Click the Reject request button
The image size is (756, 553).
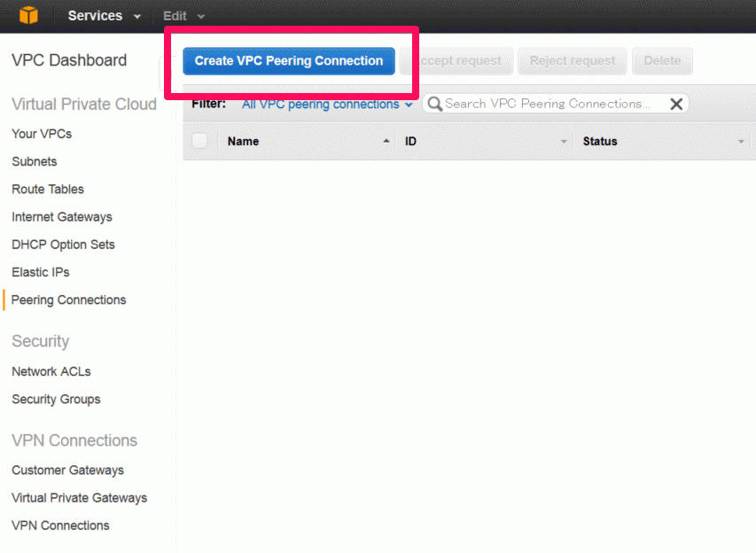coord(573,61)
